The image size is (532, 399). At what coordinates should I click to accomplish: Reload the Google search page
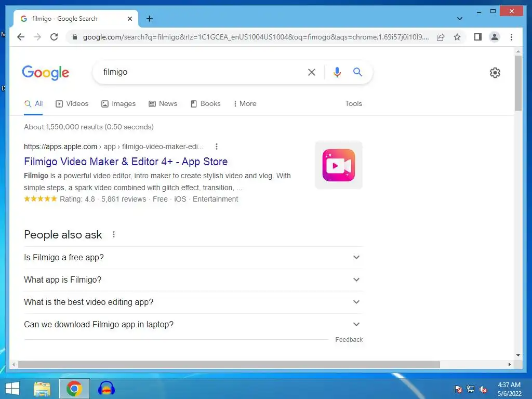[x=54, y=37]
